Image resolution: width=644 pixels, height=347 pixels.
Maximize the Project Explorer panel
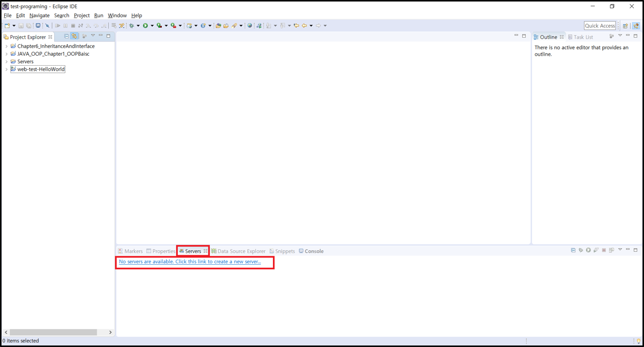coord(108,36)
